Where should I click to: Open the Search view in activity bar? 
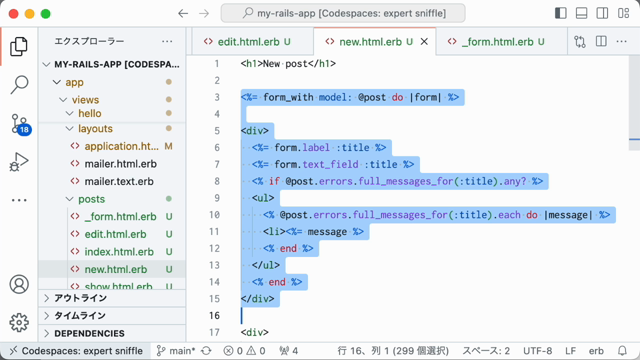tap(19, 85)
